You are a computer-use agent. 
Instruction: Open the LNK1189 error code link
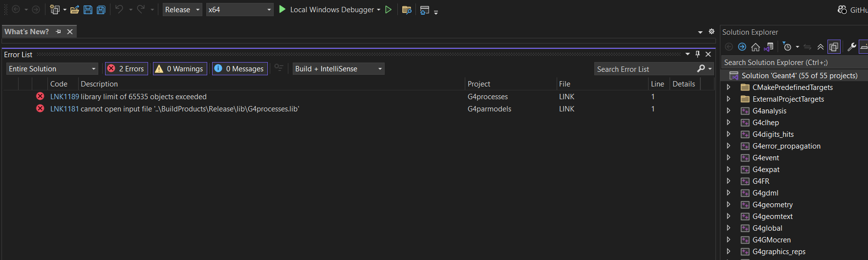(65, 97)
